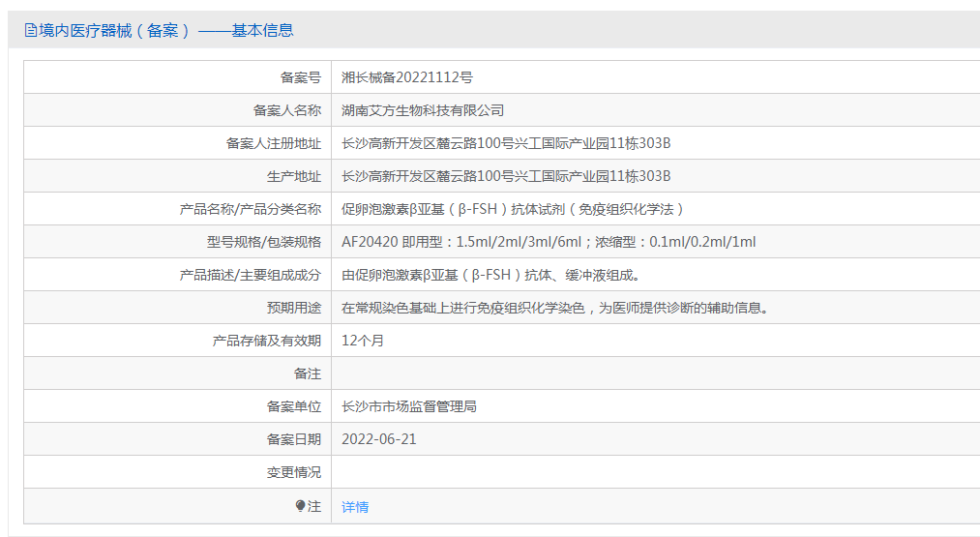
Task: Select the intended use text 在常规染色基础上
Action: click(555, 309)
